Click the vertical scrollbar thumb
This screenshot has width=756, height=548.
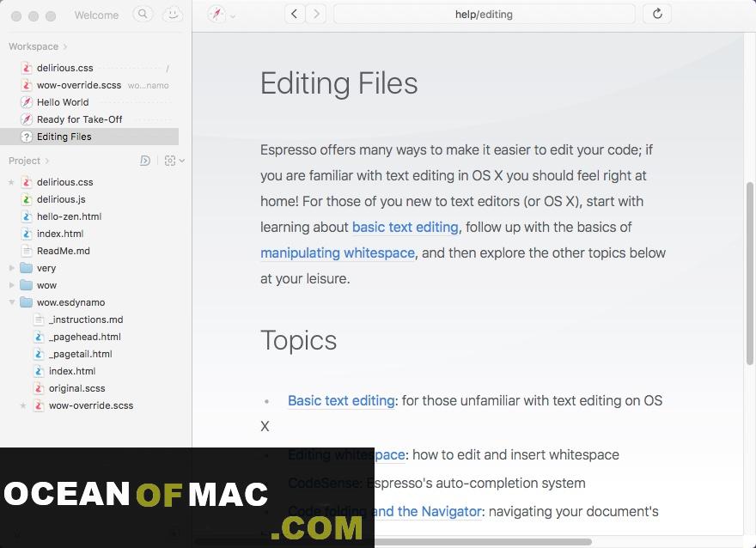750,273
